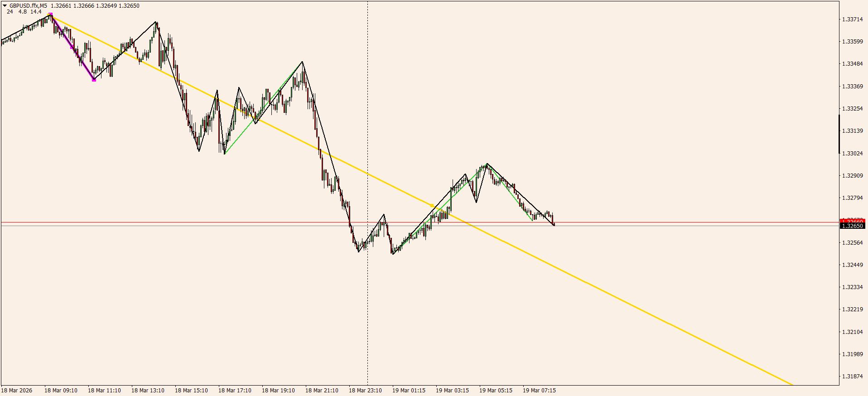The image size is (868, 396).
Task: Click the 1.33024 price axis label
Action: pos(852,154)
